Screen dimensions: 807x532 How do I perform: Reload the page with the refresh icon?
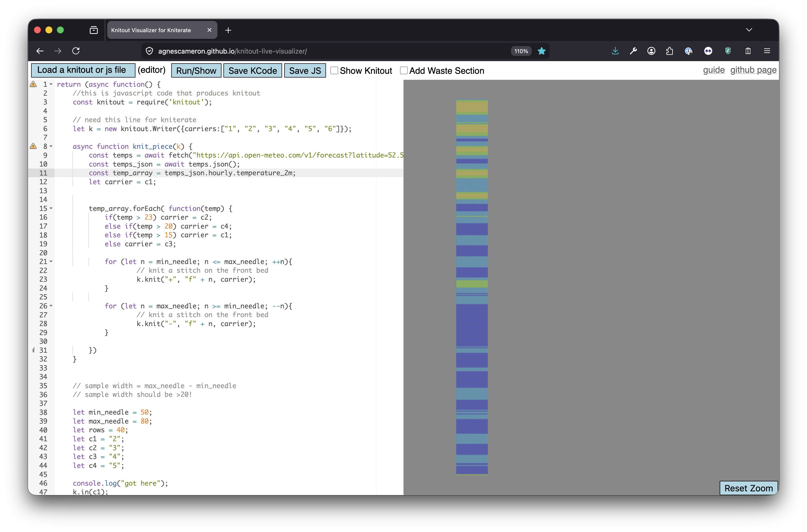coord(76,51)
